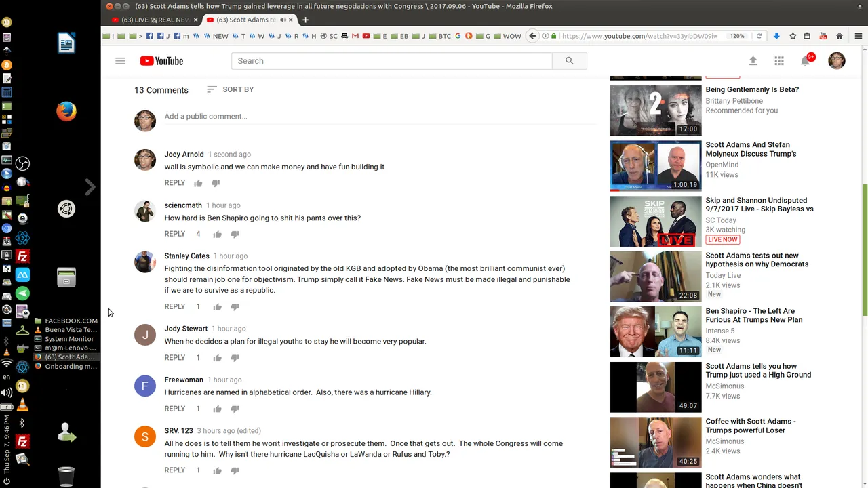This screenshot has height=488, width=868.
Task: Open Ben Shapiro Trump video thumbnail
Action: coord(656,332)
